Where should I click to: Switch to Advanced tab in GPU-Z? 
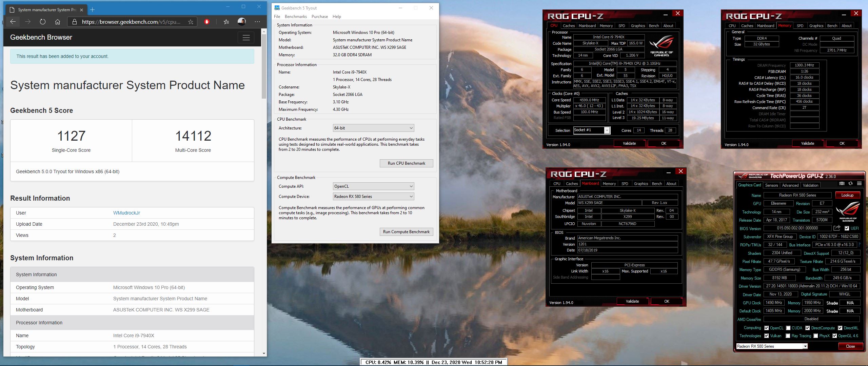pos(790,185)
